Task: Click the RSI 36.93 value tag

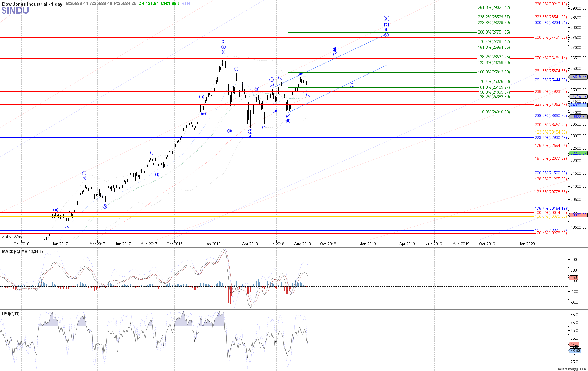Action: (x=575, y=351)
